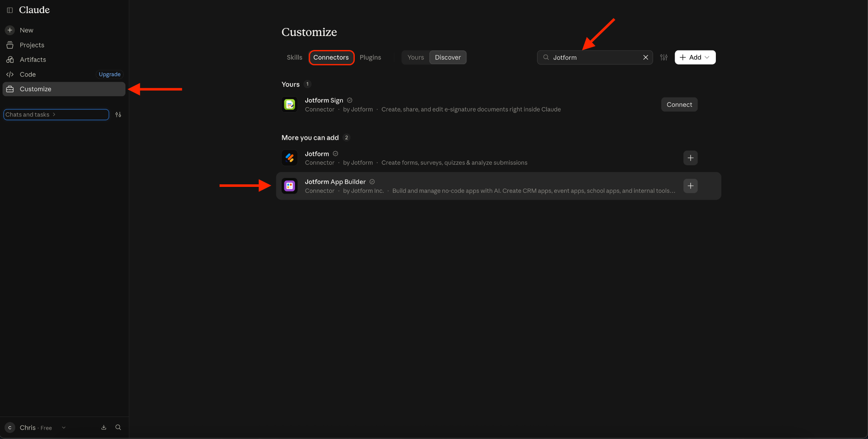Click the Jotform Sign app icon

pyautogui.click(x=289, y=105)
